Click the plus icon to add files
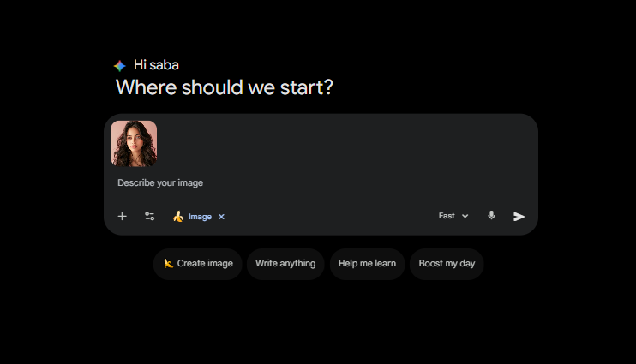Image resolution: width=636 pixels, height=364 pixels. (122, 217)
